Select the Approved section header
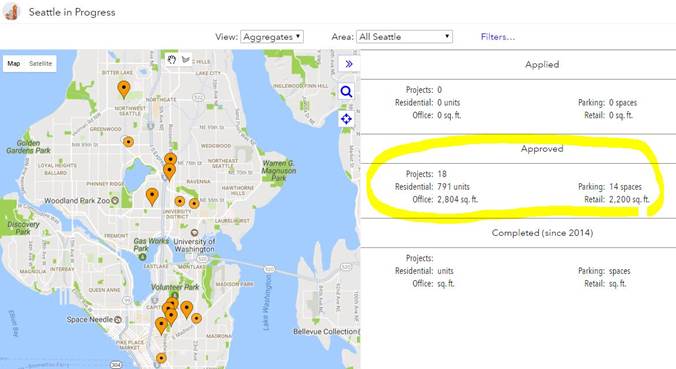This screenshot has height=369, width=676. pyautogui.click(x=542, y=149)
